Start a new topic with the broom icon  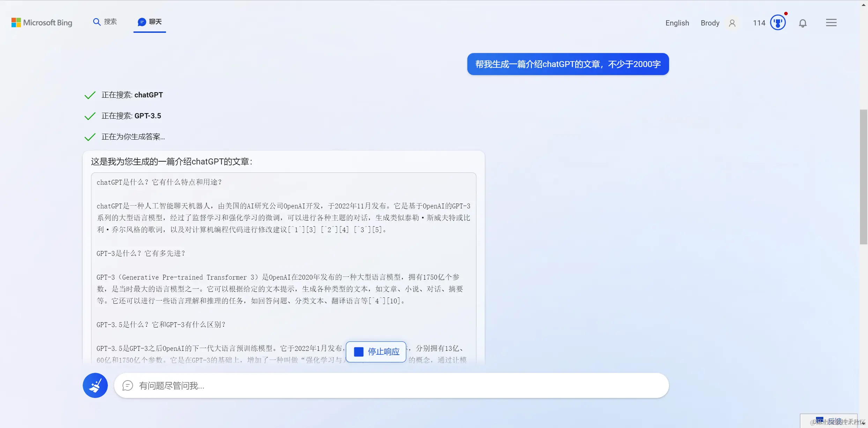95,385
